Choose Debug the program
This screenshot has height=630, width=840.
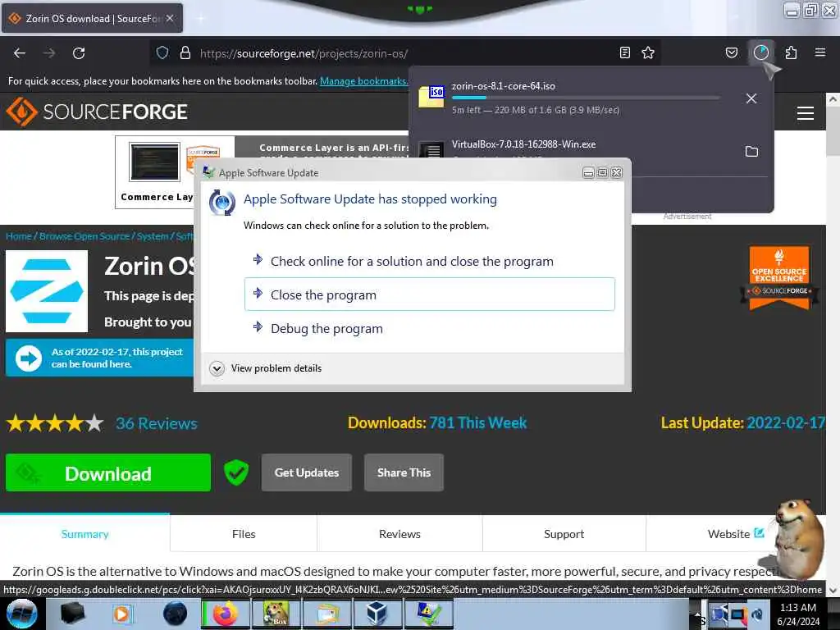[x=430, y=328]
